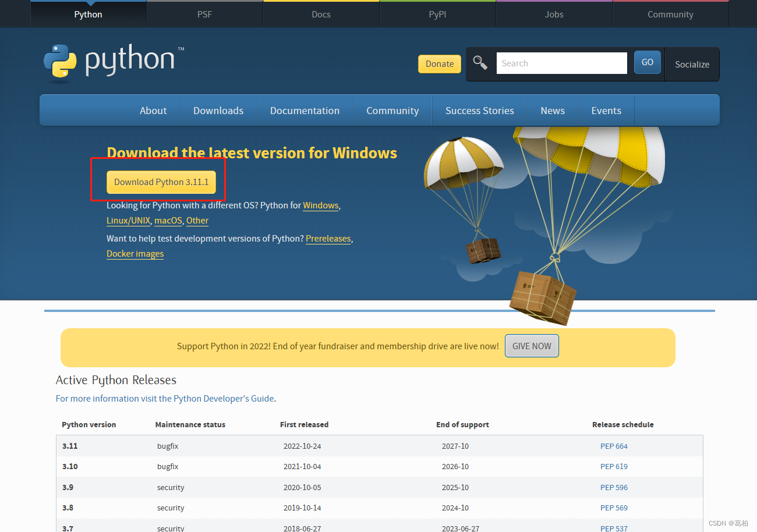Open the News navigation item
The image size is (757, 532).
pos(553,111)
